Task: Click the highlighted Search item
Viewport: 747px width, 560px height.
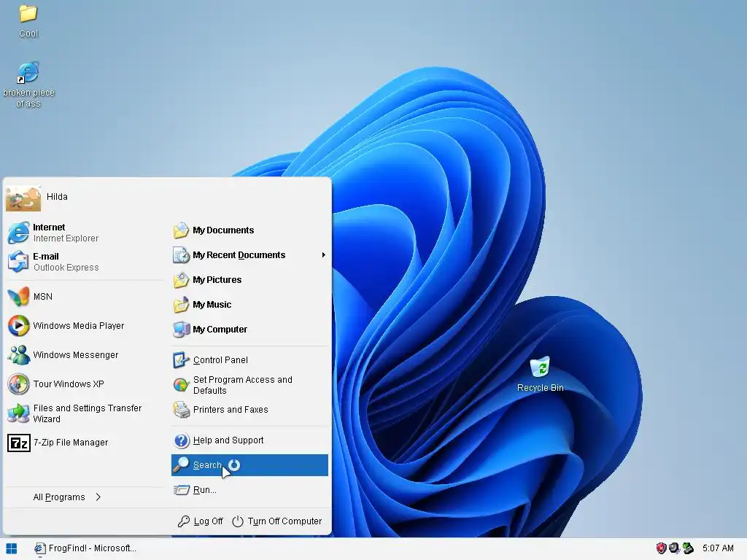Action: (249, 465)
